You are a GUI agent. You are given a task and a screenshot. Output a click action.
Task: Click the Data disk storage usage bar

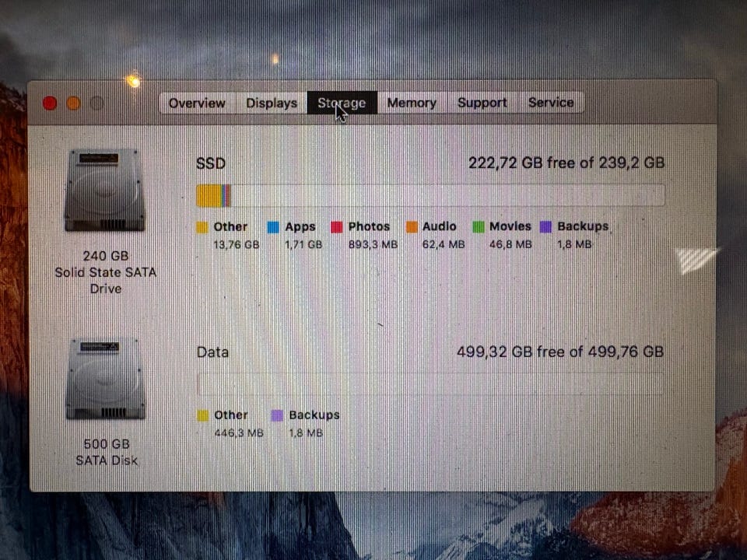coord(430,383)
